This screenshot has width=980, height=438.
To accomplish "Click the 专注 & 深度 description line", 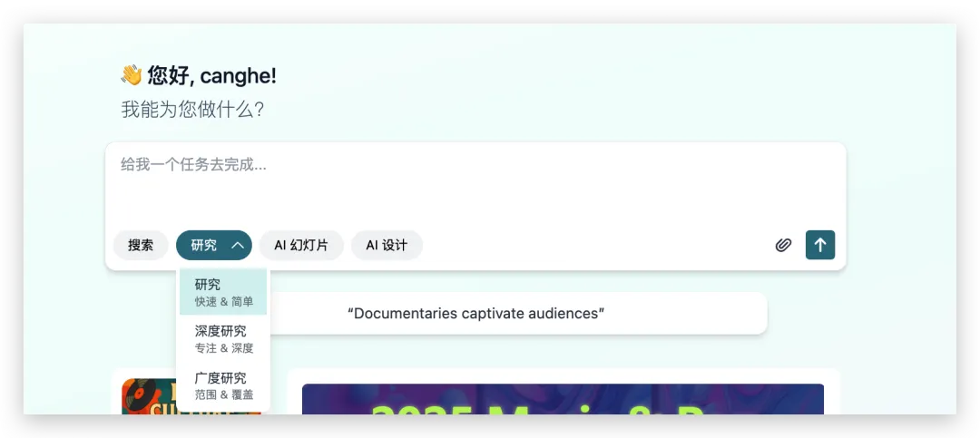I will coord(223,348).
